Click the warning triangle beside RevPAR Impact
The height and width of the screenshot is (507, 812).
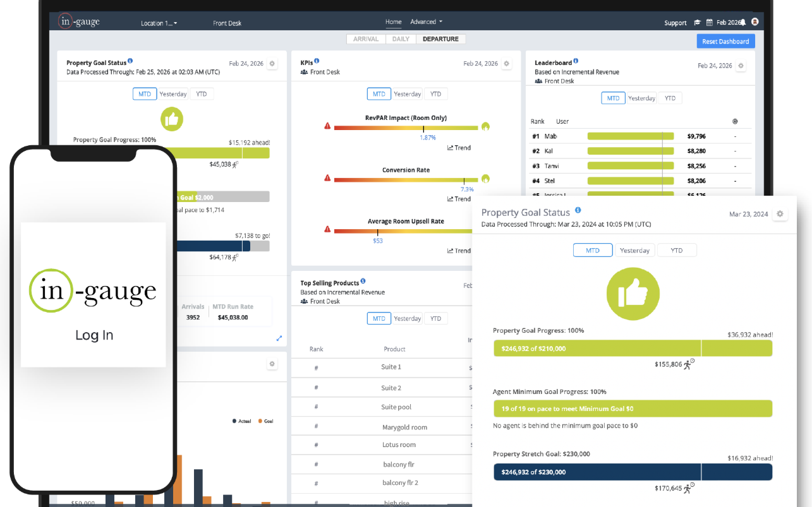pos(327,126)
